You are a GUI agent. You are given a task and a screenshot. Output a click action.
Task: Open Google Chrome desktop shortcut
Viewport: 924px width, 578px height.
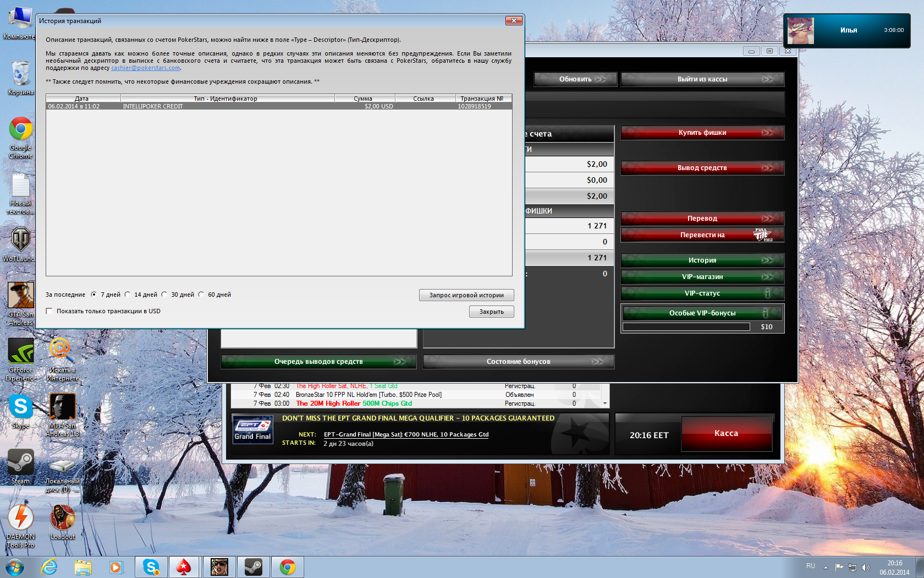[x=20, y=138]
